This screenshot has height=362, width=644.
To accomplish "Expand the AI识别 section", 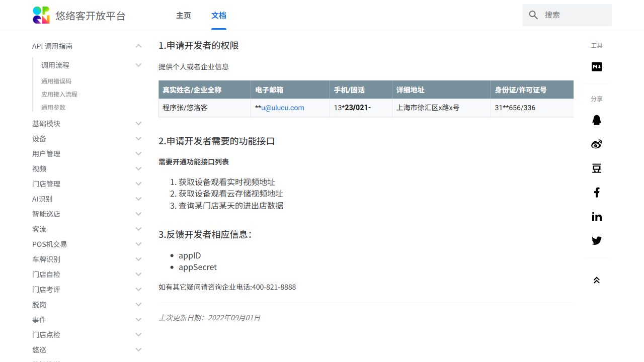I will pos(138,199).
